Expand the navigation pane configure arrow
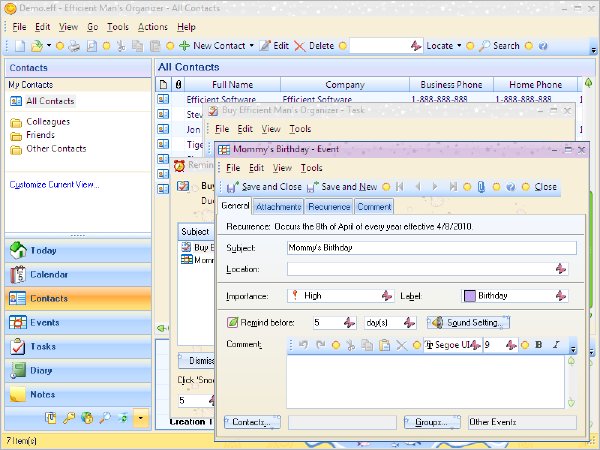 [x=141, y=418]
